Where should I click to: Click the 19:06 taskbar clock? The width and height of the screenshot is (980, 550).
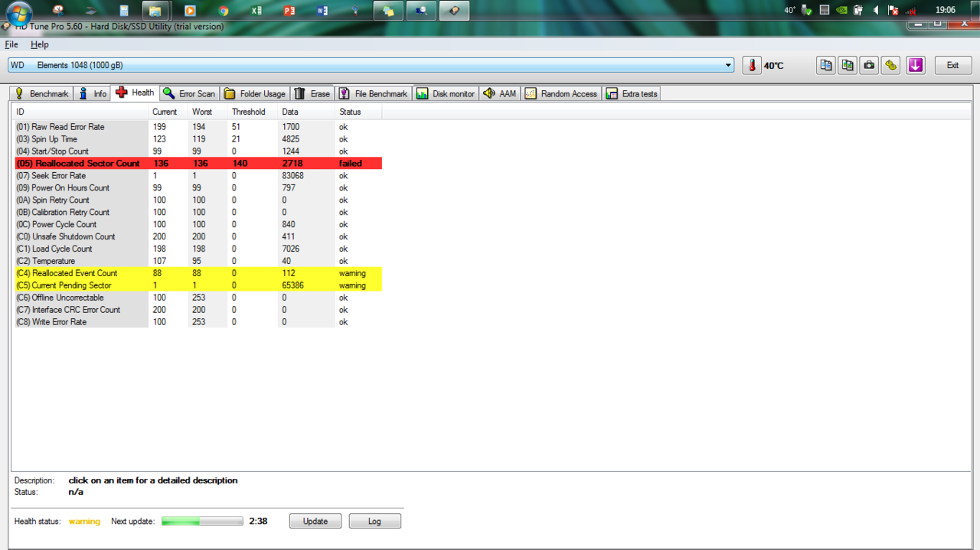click(946, 11)
